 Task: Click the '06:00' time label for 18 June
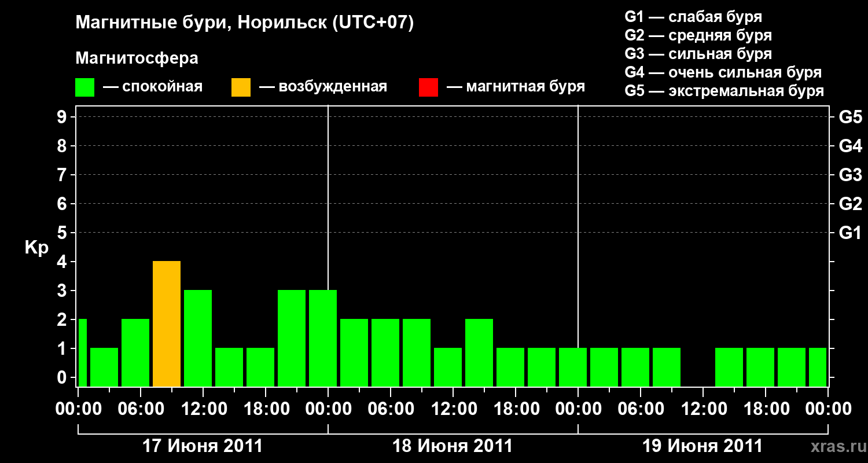click(391, 409)
